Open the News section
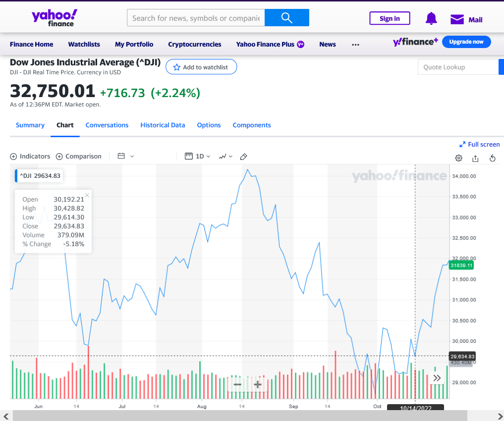Image resolution: width=504 pixels, height=421 pixels. (x=328, y=44)
